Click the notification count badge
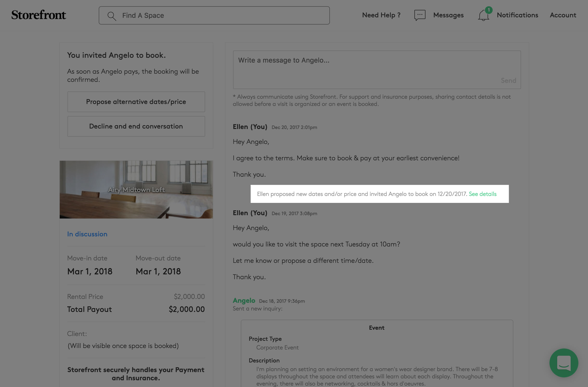 (489, 10)
